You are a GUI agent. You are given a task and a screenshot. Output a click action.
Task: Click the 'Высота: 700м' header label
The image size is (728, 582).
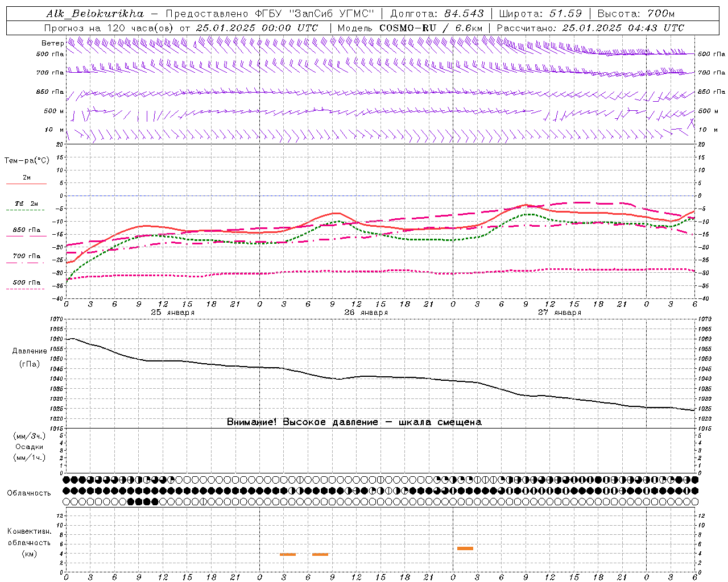pyautogui.click(x=636, y=14)
